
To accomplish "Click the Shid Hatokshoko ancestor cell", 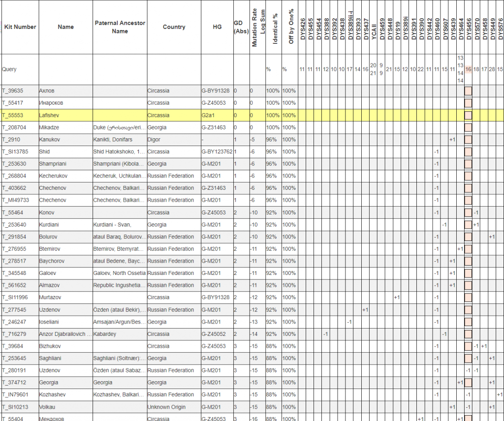I will [119, 151].
